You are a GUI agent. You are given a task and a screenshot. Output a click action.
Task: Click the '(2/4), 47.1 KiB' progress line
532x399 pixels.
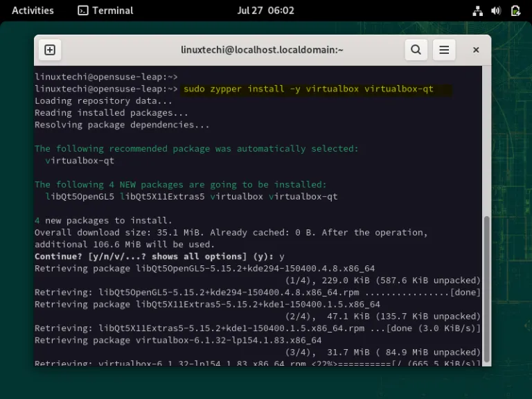pos(382,317)
